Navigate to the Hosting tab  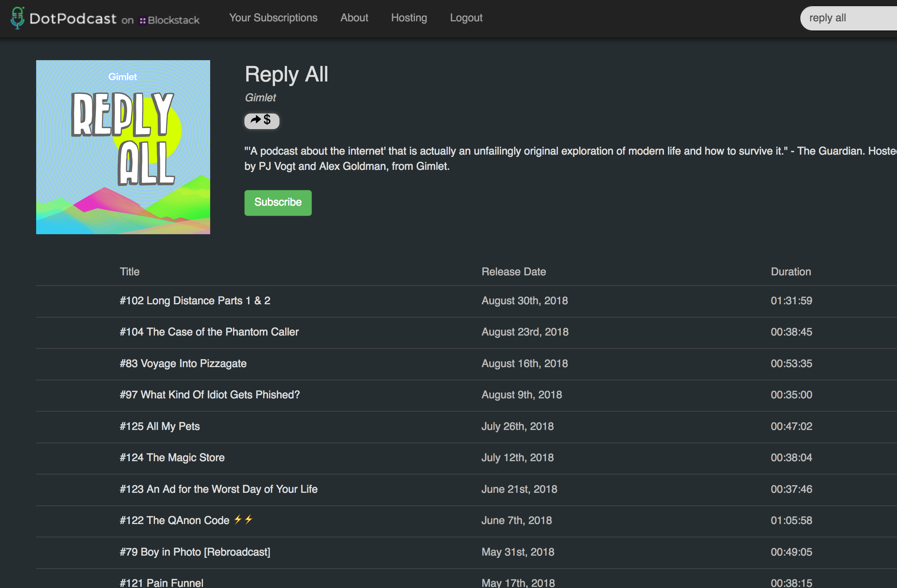pos(409,18)
